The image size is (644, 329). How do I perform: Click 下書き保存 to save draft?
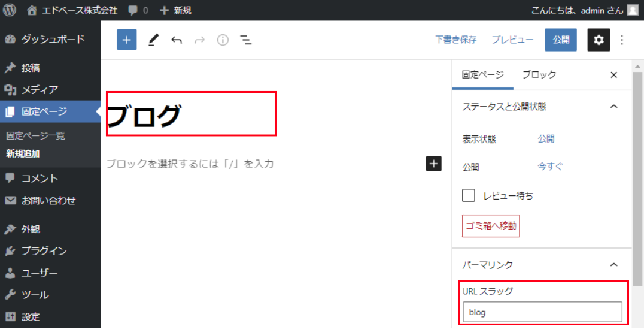(x=456, y=40)
